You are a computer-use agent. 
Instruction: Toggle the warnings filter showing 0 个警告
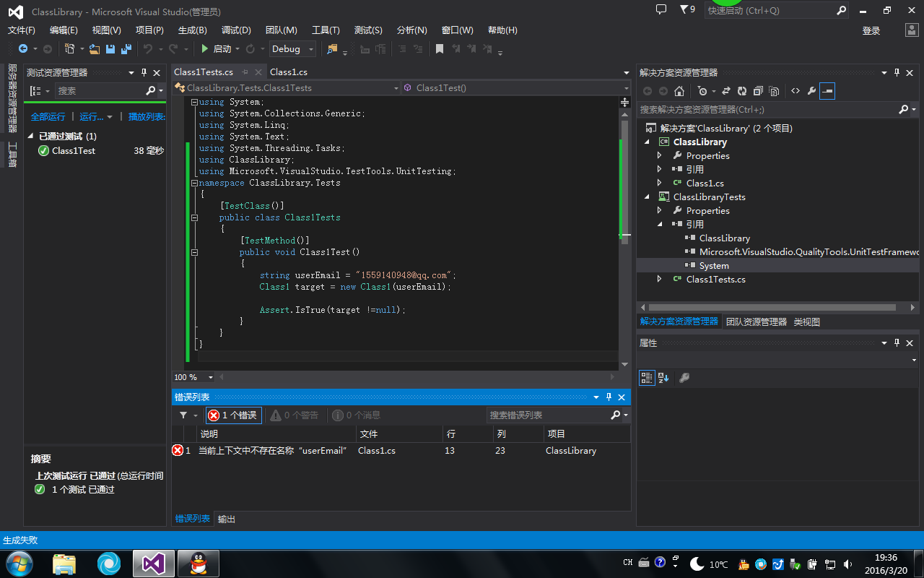295,415
